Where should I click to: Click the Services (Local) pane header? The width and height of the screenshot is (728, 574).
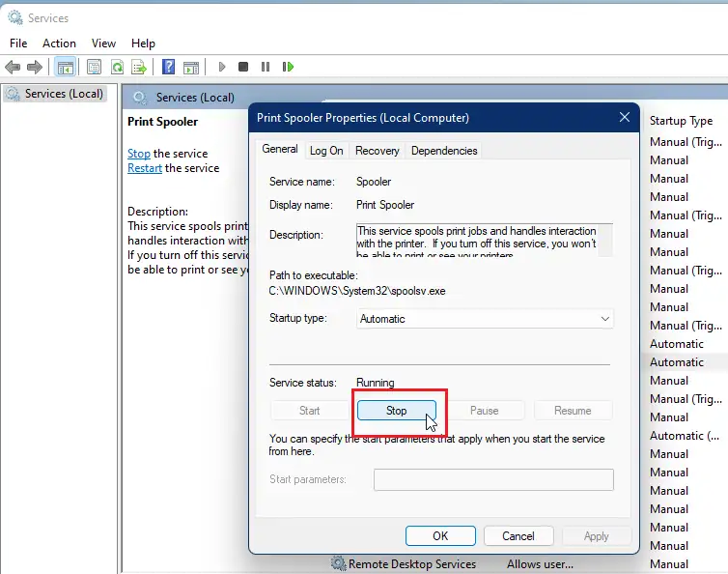[195, 98]
